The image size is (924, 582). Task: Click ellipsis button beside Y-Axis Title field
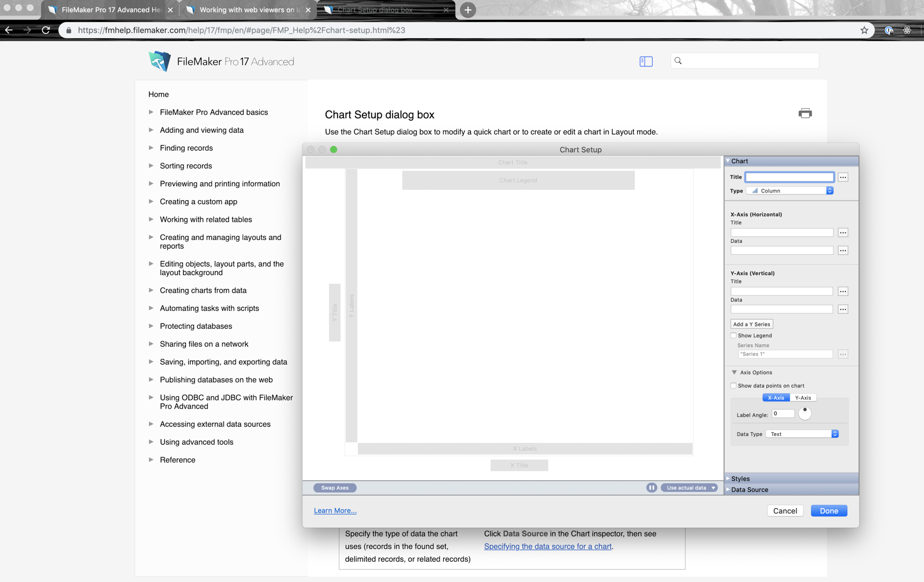tap(843, 291)
